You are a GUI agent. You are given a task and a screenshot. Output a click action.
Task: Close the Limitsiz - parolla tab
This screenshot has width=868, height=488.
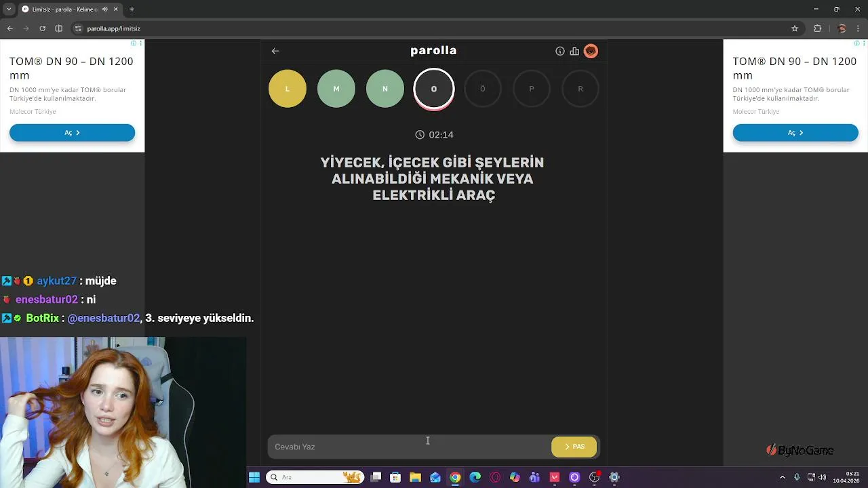(115, 9)
